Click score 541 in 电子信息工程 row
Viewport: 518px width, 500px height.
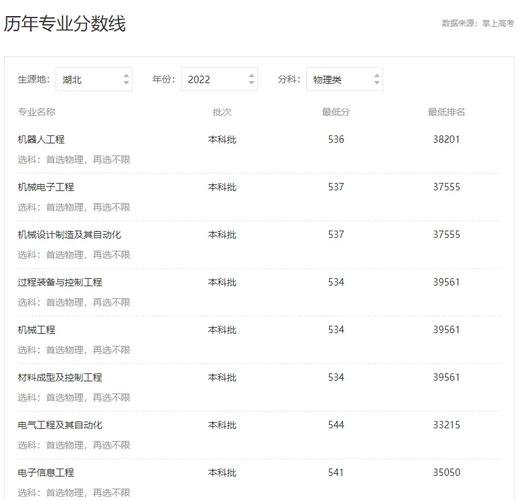(x=336, y=473)
